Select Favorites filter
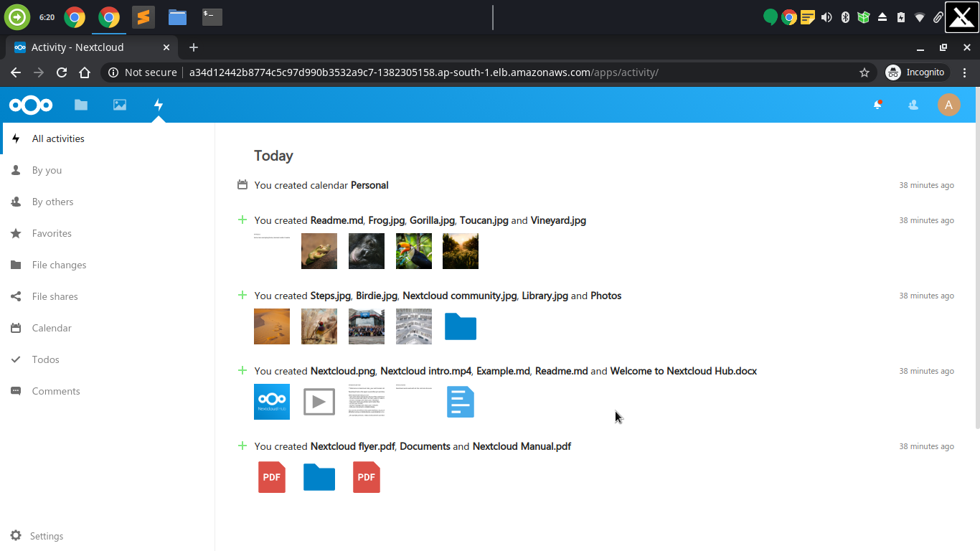Screen dimensions: 980x551 click(108, 233)
